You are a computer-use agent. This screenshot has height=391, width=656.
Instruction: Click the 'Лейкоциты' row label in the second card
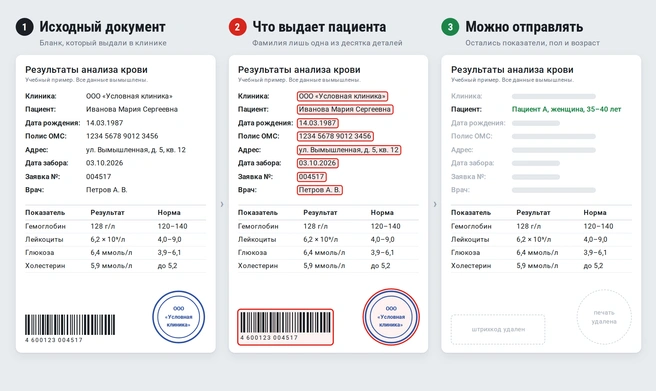point(257,240)
